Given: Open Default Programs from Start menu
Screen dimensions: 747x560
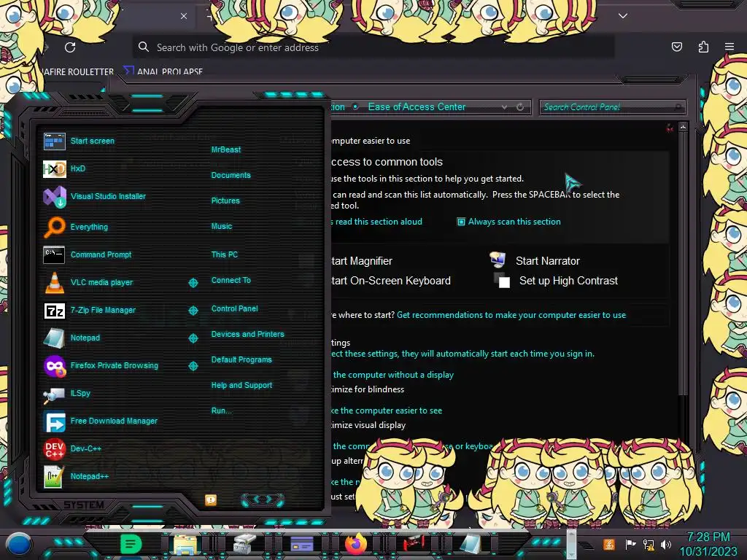Looking at the screenshot, I should tap(241, 360).
